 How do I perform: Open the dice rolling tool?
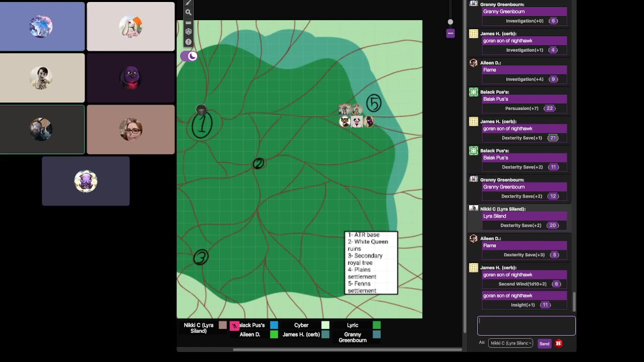(x=189, y=32)
